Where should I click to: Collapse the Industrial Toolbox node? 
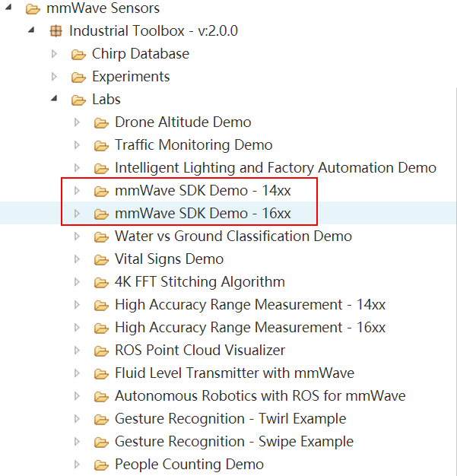point(31,30)
